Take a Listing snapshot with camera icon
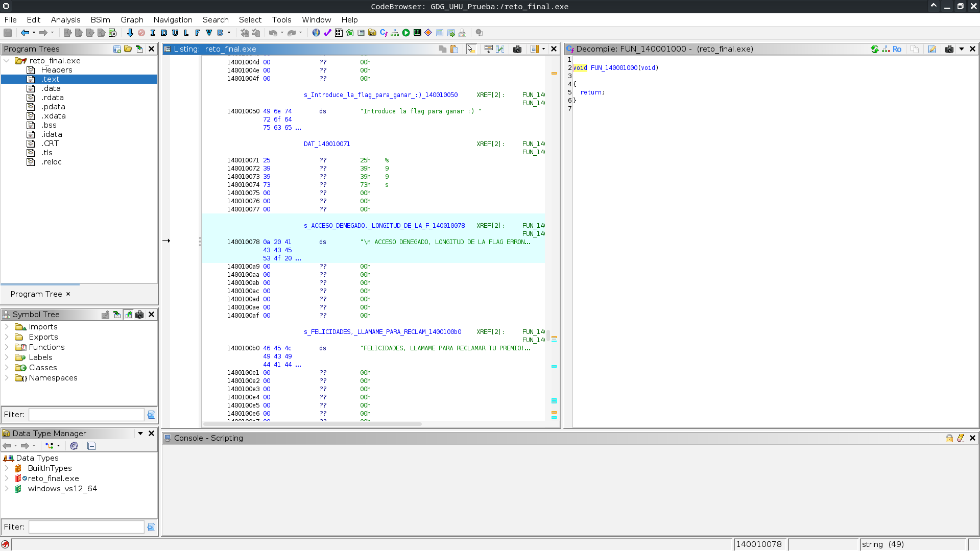The image size is (980, 551). [x=517, y=49]
